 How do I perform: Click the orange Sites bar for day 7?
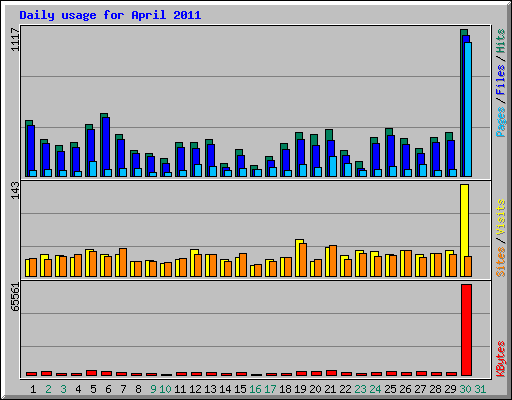point(123,262)
